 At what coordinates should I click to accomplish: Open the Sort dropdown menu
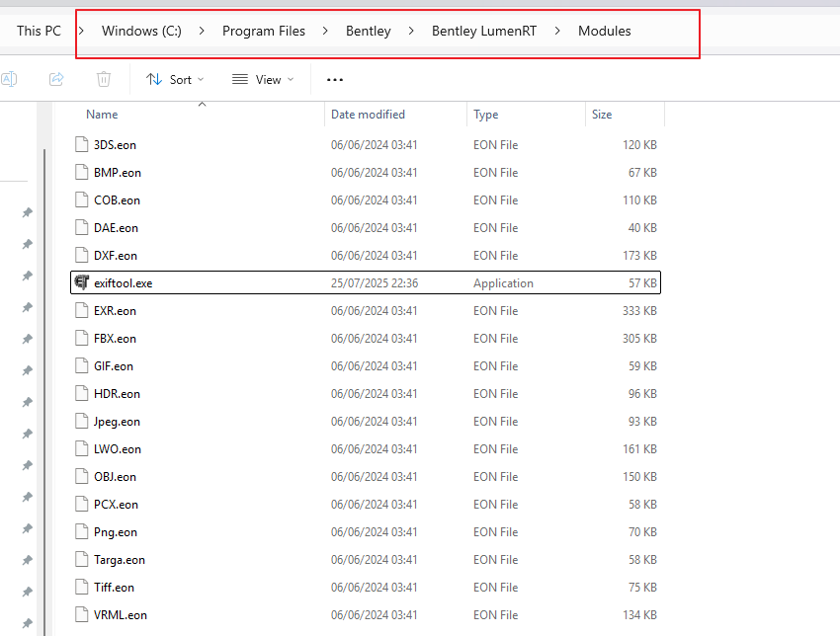(175, 79)
